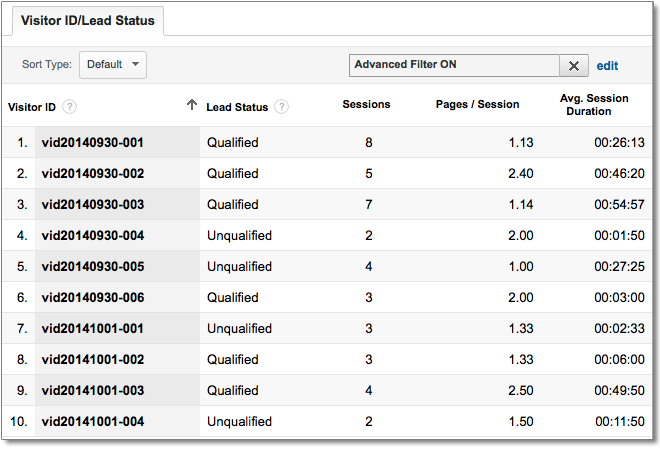Click the sort arrow in Visitor ID column
660x450 pixels.
[x=191, y=105]
